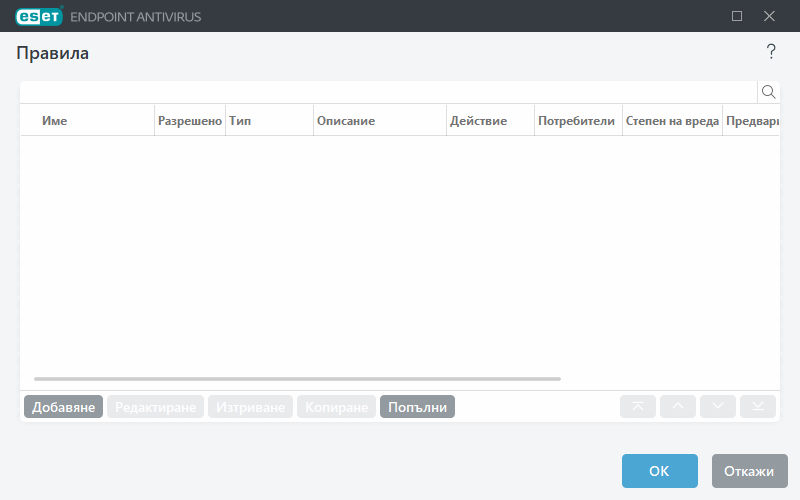The image size is (800, 500).
Task: Move rule to bottom arrow button
Action: 758,407
